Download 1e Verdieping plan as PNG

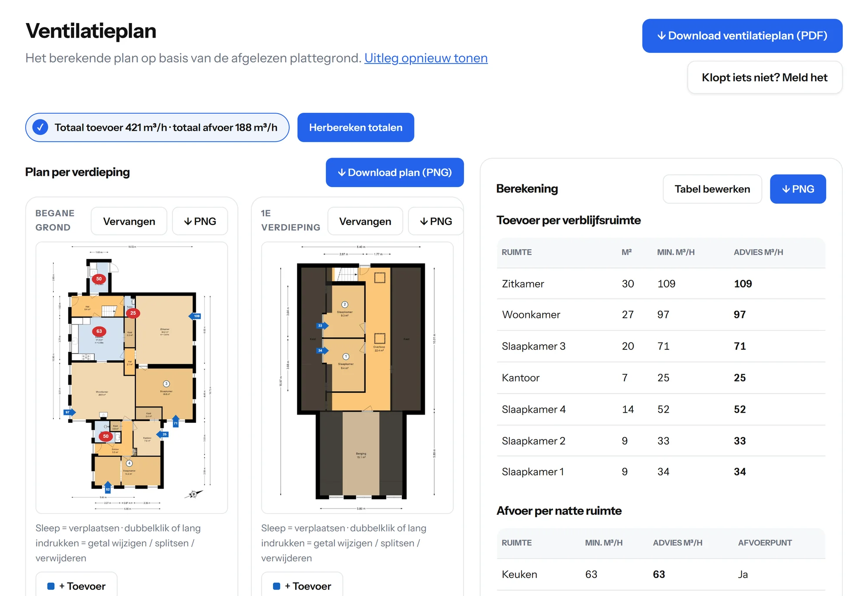coord(436,221)
